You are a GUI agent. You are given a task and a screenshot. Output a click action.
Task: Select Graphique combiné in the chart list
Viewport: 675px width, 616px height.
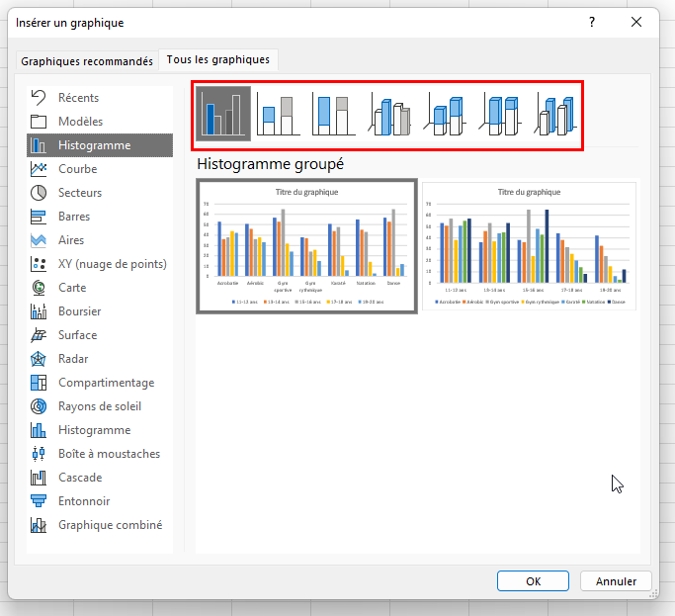coord(110,525)
